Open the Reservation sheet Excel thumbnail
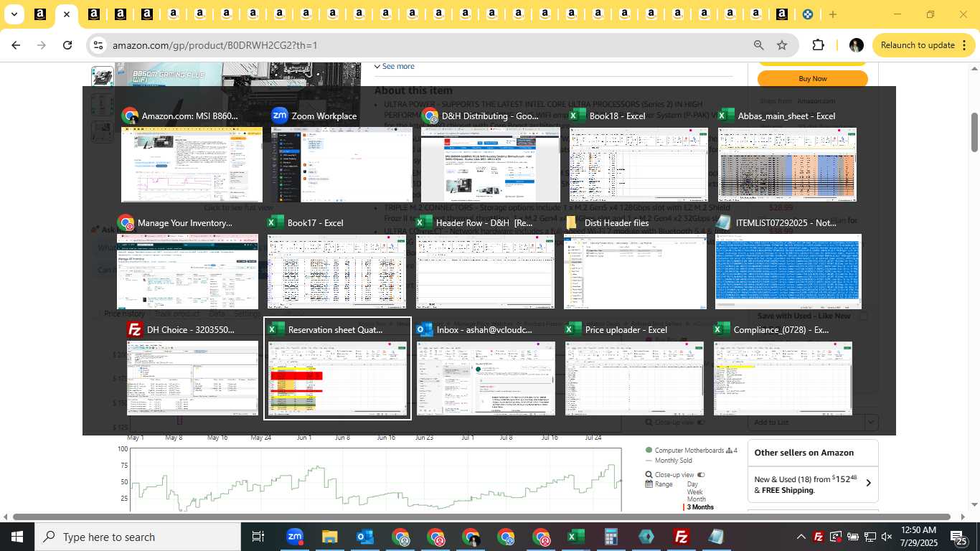 click(337, 378)
